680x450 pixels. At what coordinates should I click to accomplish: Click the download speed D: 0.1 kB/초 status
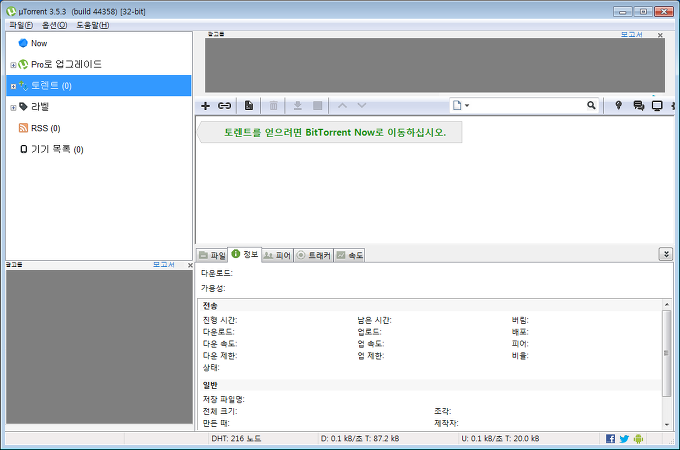(x=360, y=438)
